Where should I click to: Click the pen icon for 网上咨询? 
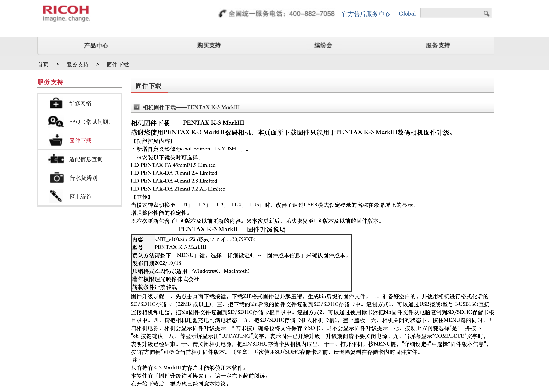56,196
